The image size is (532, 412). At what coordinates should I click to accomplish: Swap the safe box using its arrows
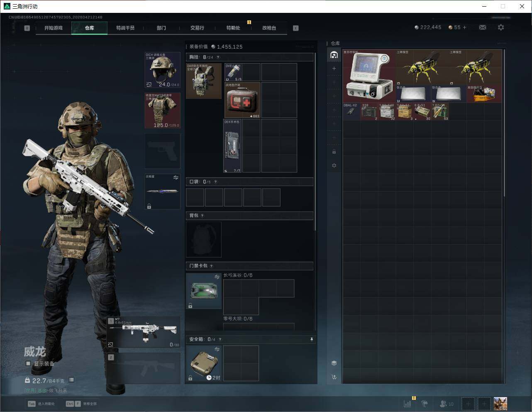click(217, 349)
